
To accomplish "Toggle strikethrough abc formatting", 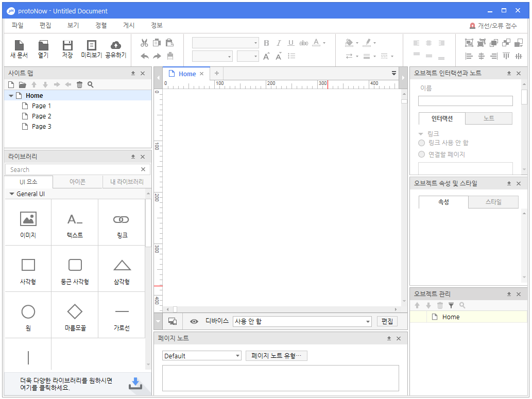I will tap(304, 43).
